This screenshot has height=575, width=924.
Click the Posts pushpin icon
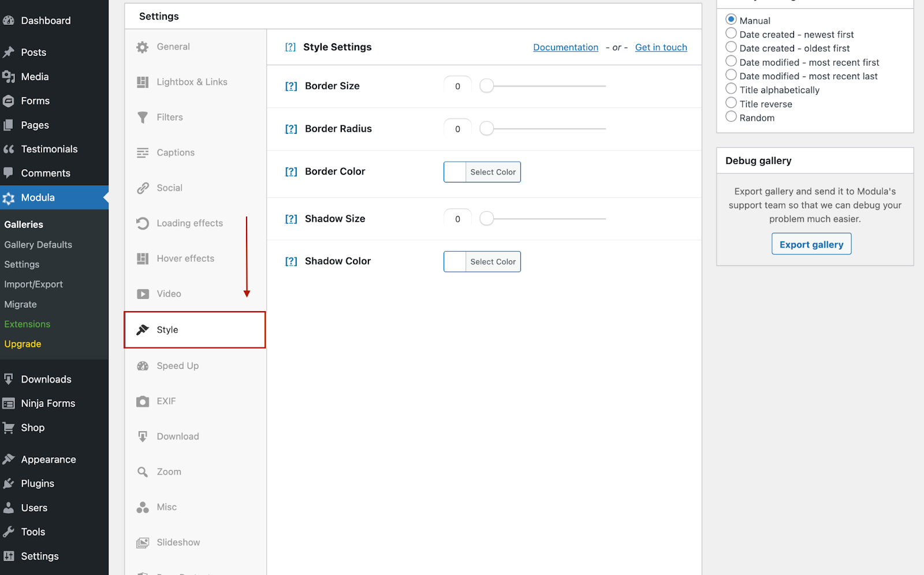pyautogui.click(x=9, y=53)
